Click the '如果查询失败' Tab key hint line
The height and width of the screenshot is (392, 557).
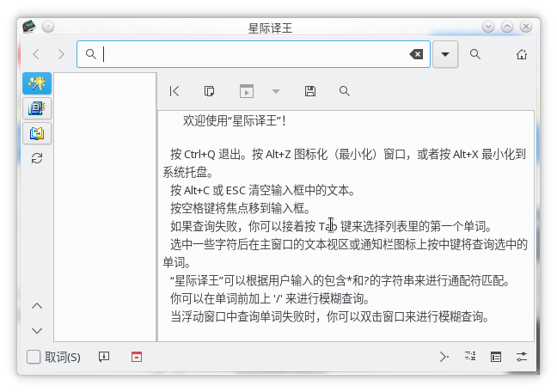pos(331,226)
